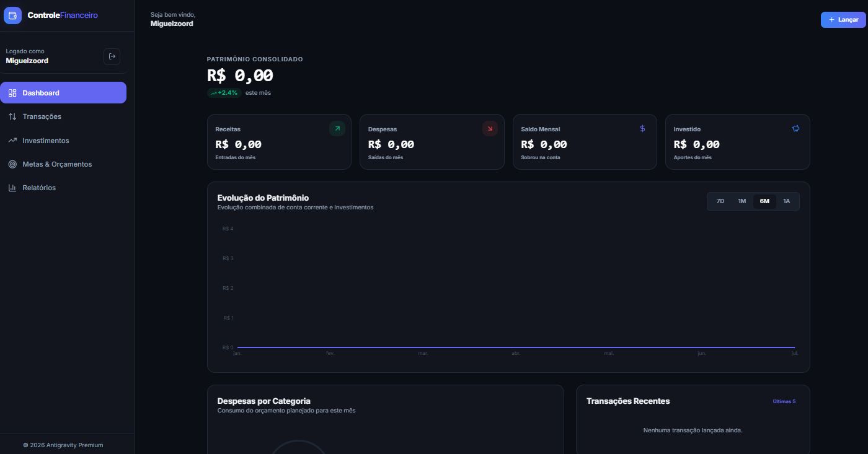868x454 pixels.
Task: Click the piggy bank icon on Investido card
Action: coord(795,129)
